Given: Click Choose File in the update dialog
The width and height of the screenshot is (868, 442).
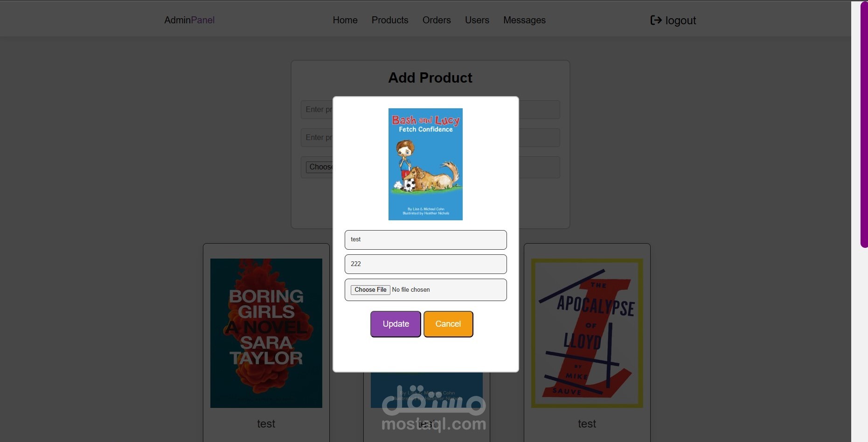Looking at the screenshot, I should coord(370,290).
